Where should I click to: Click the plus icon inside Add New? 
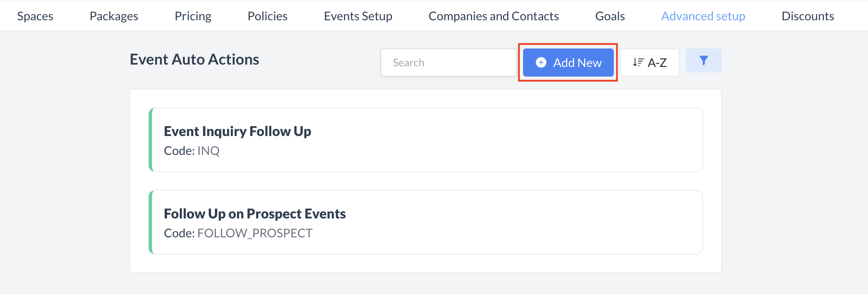(541, 63)
